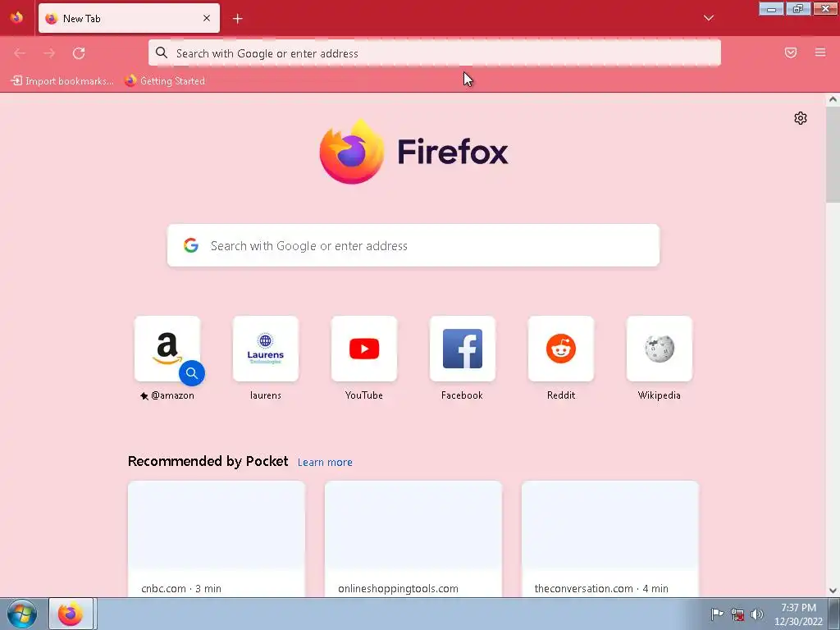Click the address bar magnifier icon

162,52
